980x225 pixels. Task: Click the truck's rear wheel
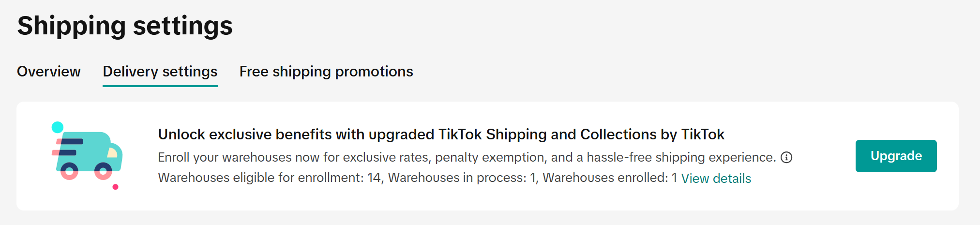(x=69, y=171)
